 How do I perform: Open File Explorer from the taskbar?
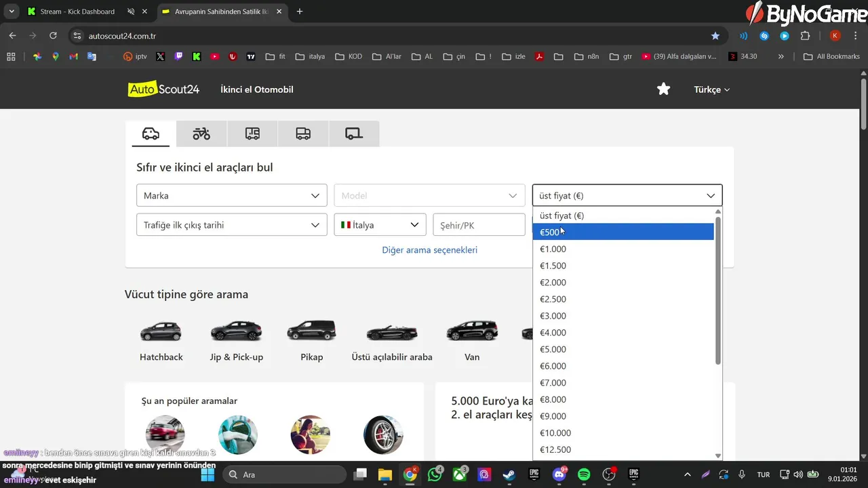pos(384,474)
